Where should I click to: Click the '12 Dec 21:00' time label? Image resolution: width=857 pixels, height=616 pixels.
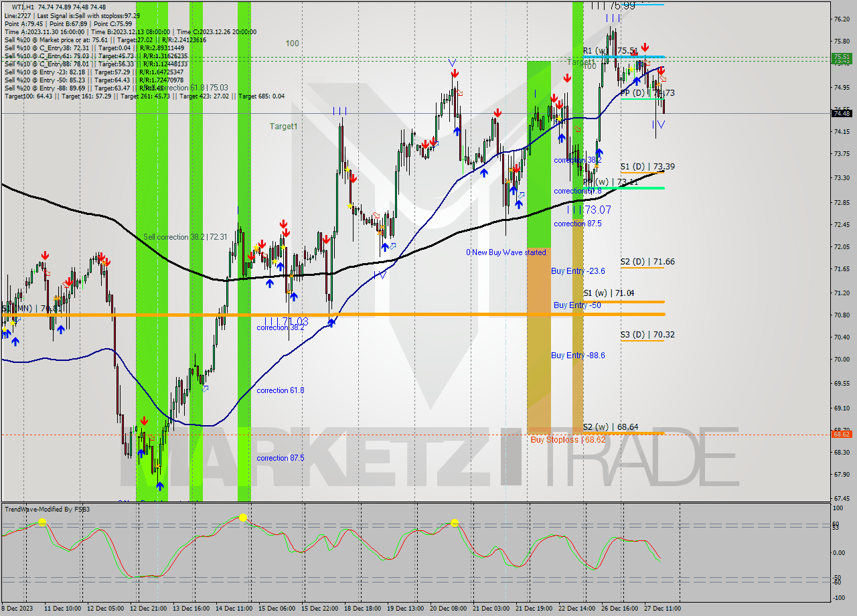point(148,608)
